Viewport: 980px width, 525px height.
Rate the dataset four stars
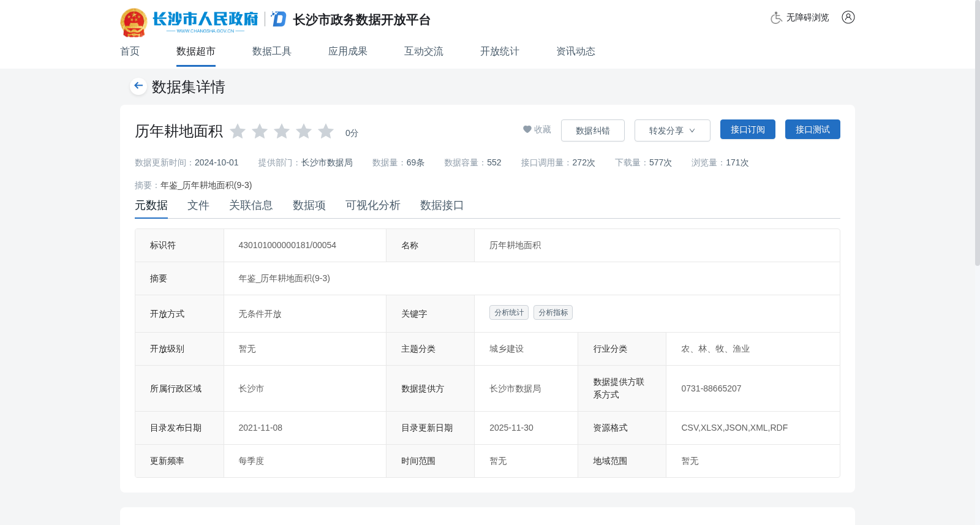click(x=304, y=131)
